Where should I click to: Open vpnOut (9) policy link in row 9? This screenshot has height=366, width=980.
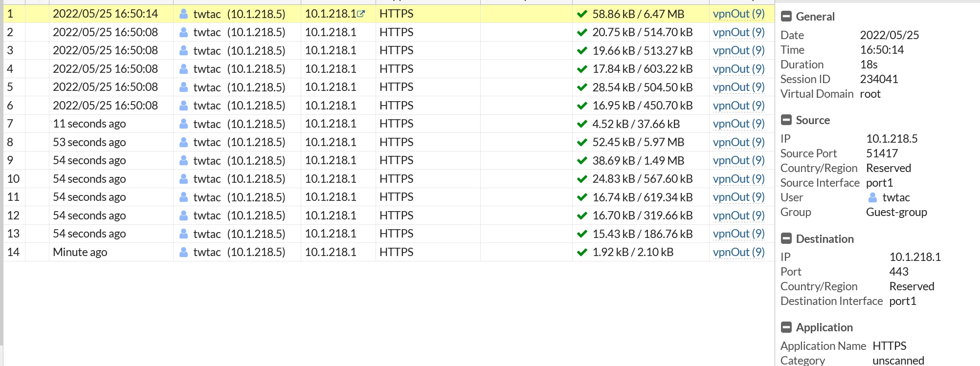tap(738, 160)
